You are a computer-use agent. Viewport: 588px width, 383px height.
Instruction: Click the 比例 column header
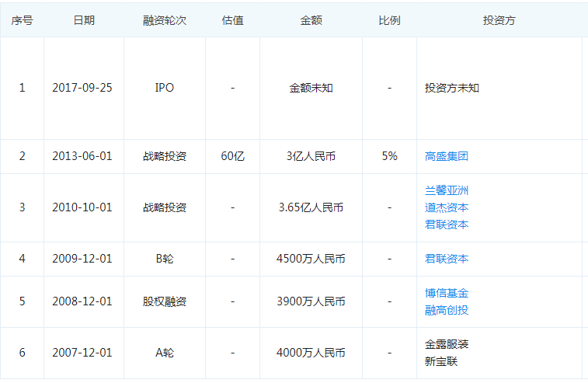pyautogui.click(x=389, y=20)
